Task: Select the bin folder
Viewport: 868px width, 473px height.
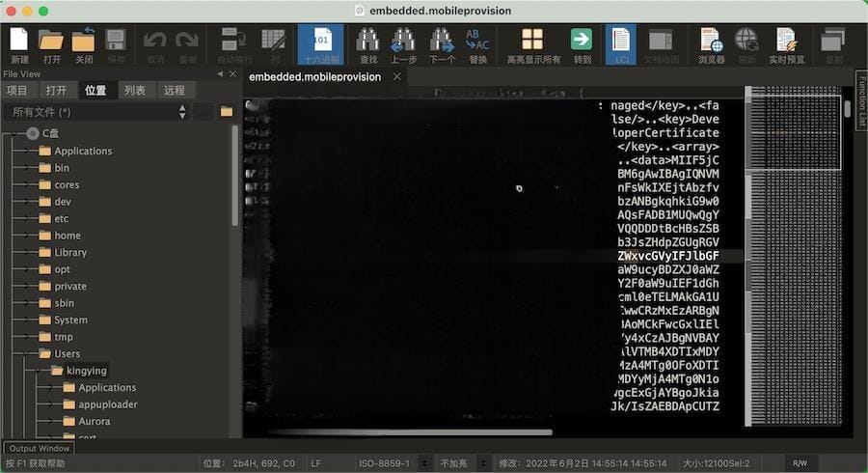Action: pos(62,168)
